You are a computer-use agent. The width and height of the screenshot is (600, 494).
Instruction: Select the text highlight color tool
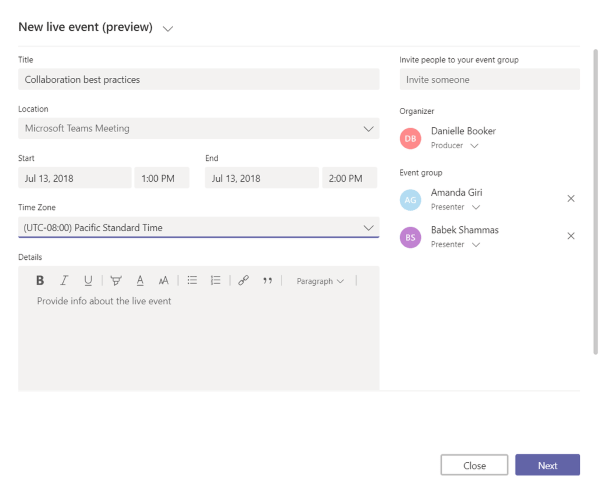[x=116, y=281]
